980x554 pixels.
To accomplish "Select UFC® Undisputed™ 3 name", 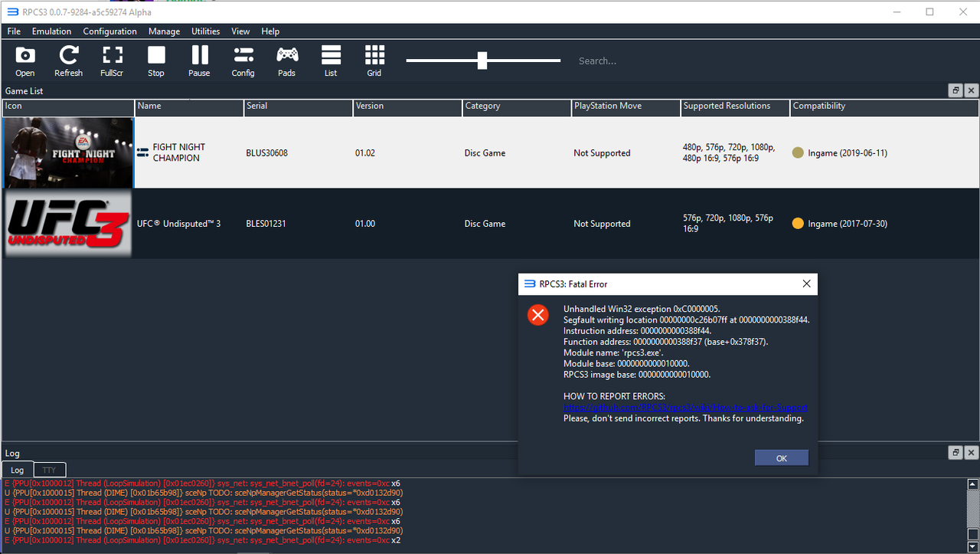I will [178, 224].
